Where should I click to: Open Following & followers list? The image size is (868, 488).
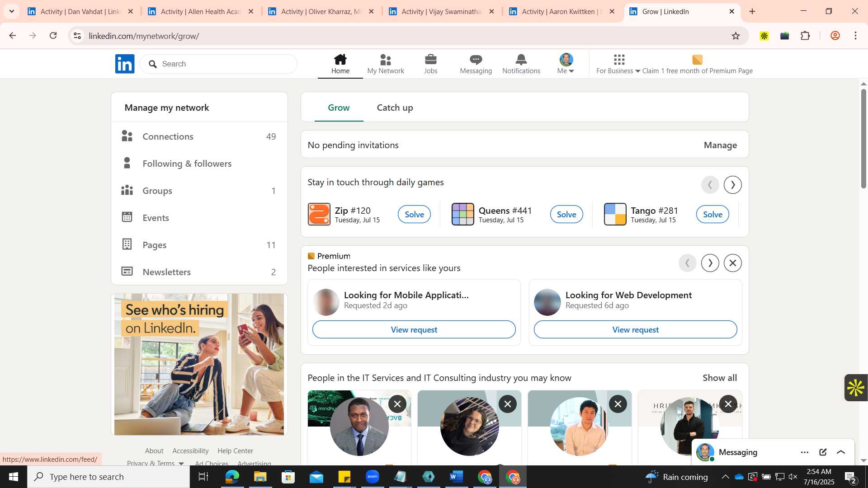coord(199,163)
